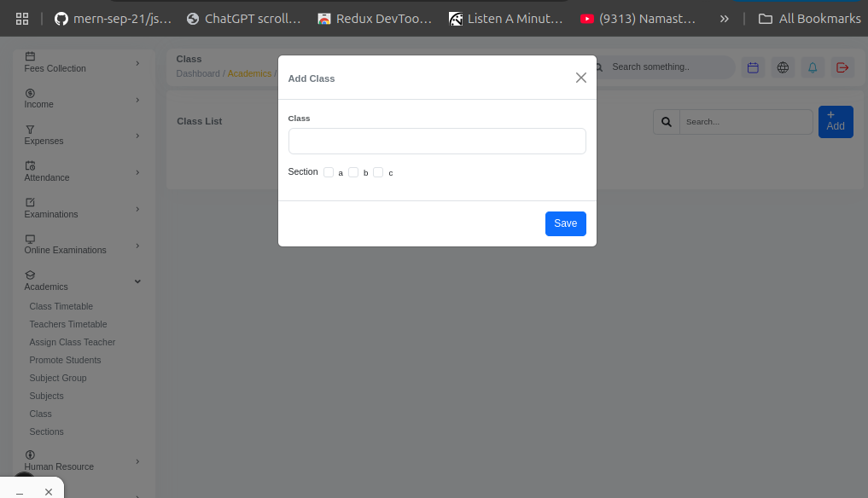The height and width of the screenshot is (498, 868).
Task: Click the notification bell icon
Action: tap(813, 67)
